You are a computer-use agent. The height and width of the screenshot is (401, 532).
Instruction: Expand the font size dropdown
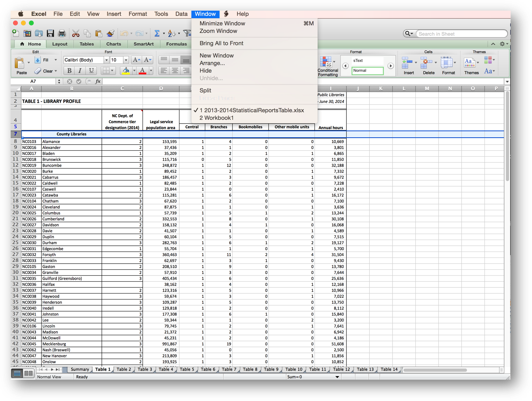pyautogui.click(x=126, y=60)
